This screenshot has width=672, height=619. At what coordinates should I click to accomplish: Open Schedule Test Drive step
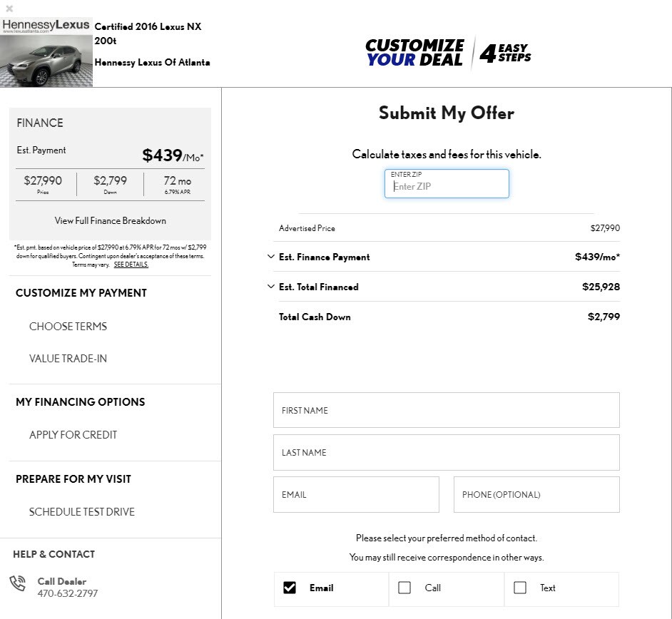click(82, 512)
